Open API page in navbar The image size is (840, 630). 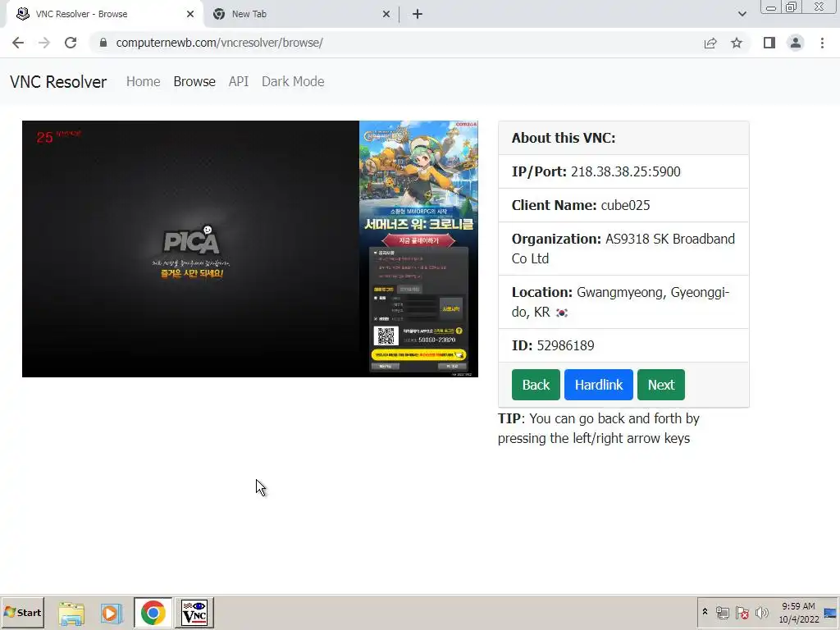pos(239,81)
